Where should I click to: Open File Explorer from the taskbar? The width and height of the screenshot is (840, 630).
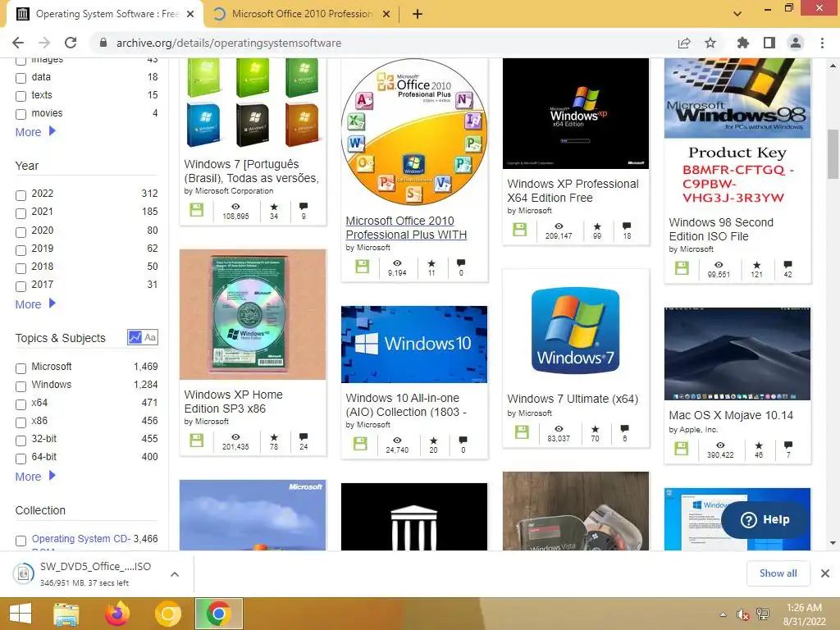[66, 614]
